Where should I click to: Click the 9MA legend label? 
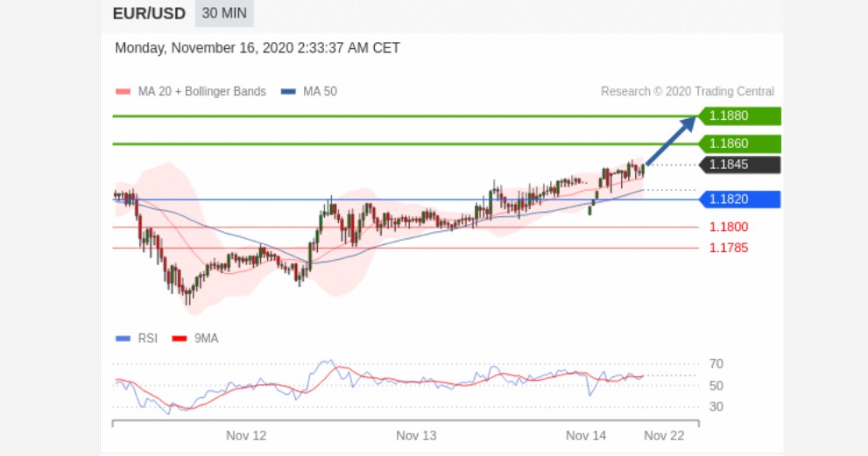pos(206,339)
